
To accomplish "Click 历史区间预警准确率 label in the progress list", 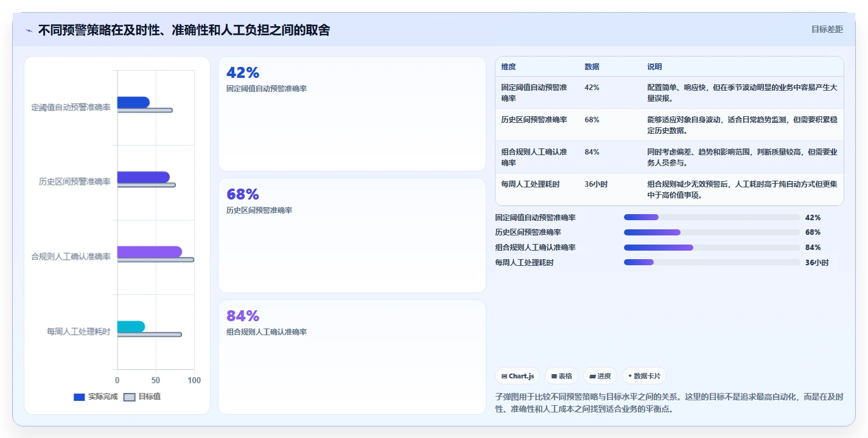I will [x=528, y=232].
